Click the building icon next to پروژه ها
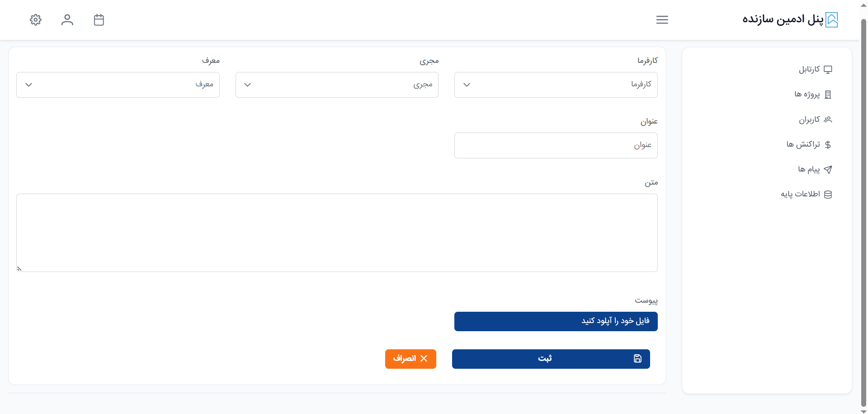The height and width of the screenshot is (414, 868). [x=828, y=95]
